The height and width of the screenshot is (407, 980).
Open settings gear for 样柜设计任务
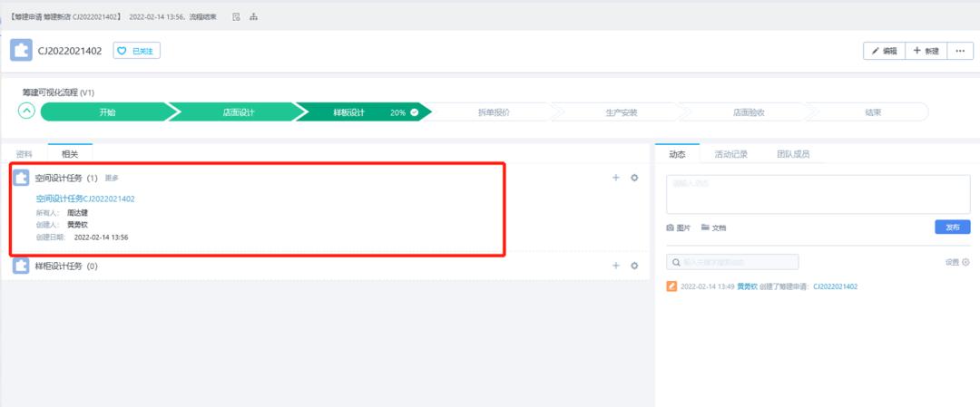click(x=634, y=266)
